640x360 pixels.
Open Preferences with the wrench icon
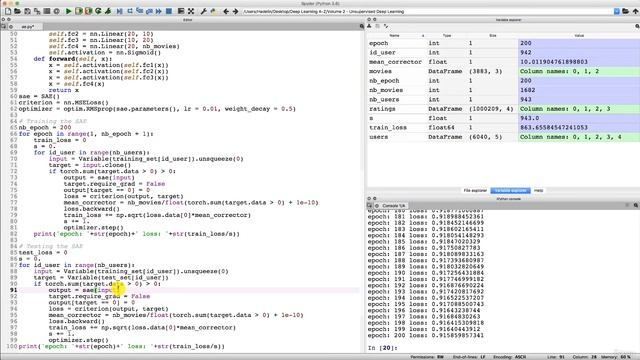(x=203, y=11)
